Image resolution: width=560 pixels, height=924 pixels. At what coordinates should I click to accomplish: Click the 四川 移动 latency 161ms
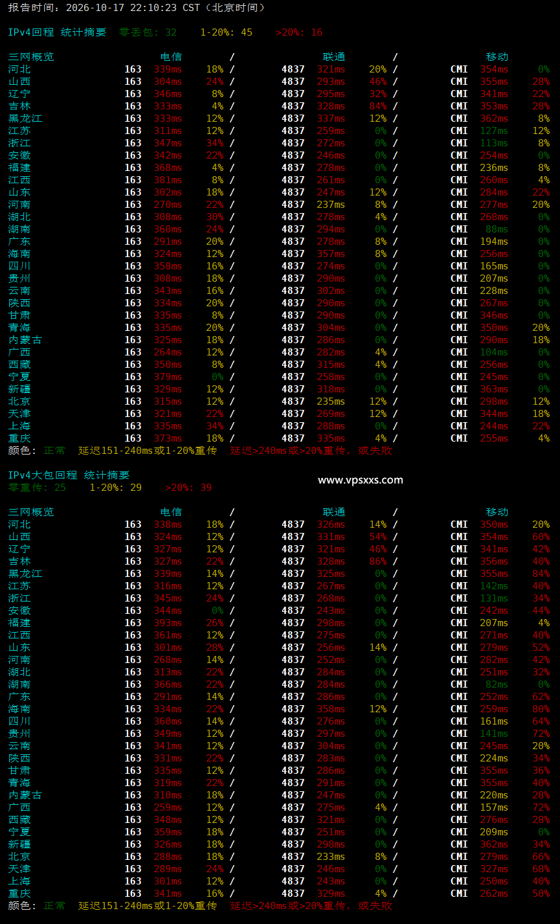coord(495,721)
